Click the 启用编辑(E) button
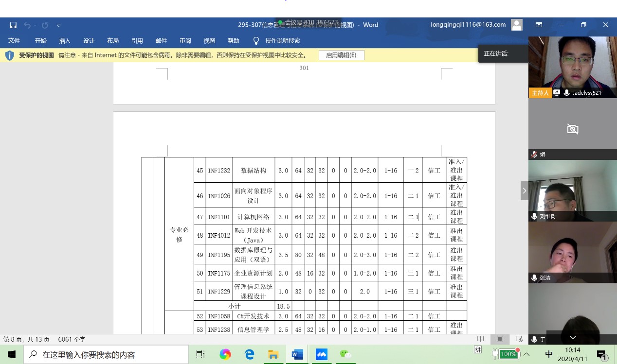The image size is (617, 364). [341, 55]
